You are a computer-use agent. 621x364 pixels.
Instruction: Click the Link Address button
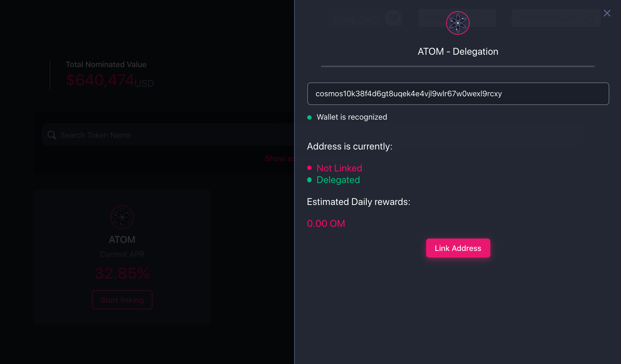click(x=458, y=248)
